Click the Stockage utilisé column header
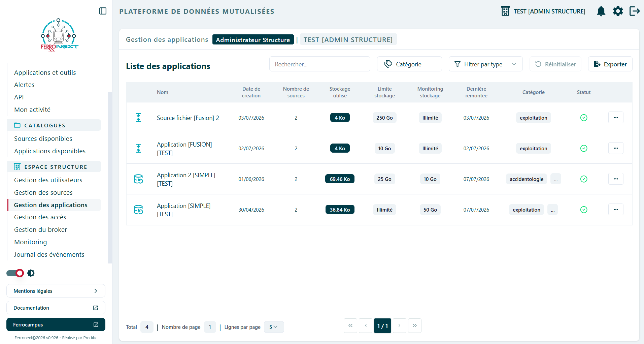Viewport: 644px width, 344px height. click(x=340, y=92)
